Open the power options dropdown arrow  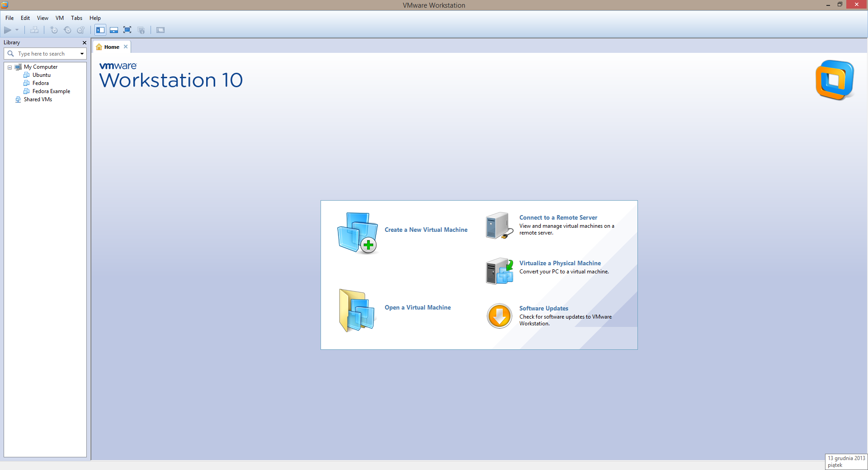coord(17,30)
